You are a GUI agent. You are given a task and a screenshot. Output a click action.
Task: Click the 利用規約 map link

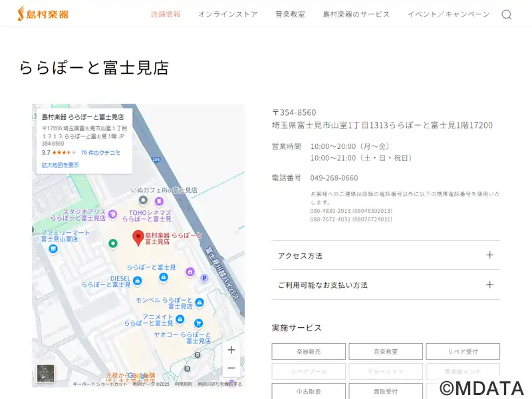[x=184, y=384]
